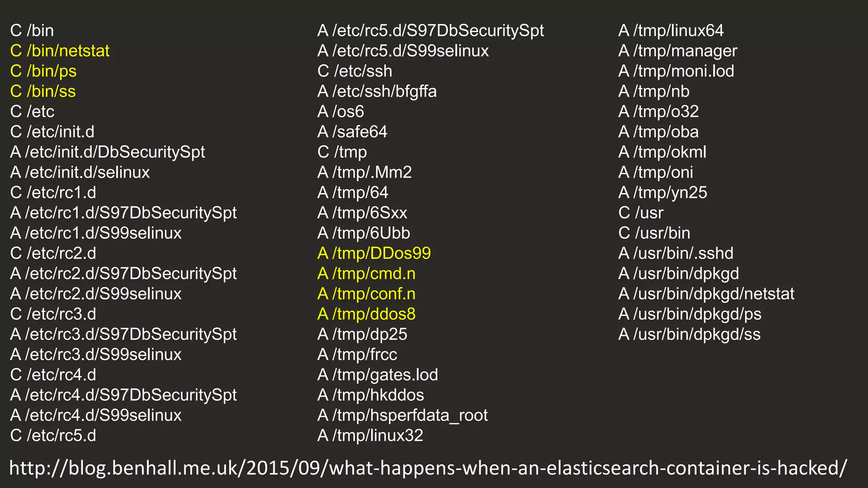Select the "C /etc/rc5.d" entry

point(53,435)
